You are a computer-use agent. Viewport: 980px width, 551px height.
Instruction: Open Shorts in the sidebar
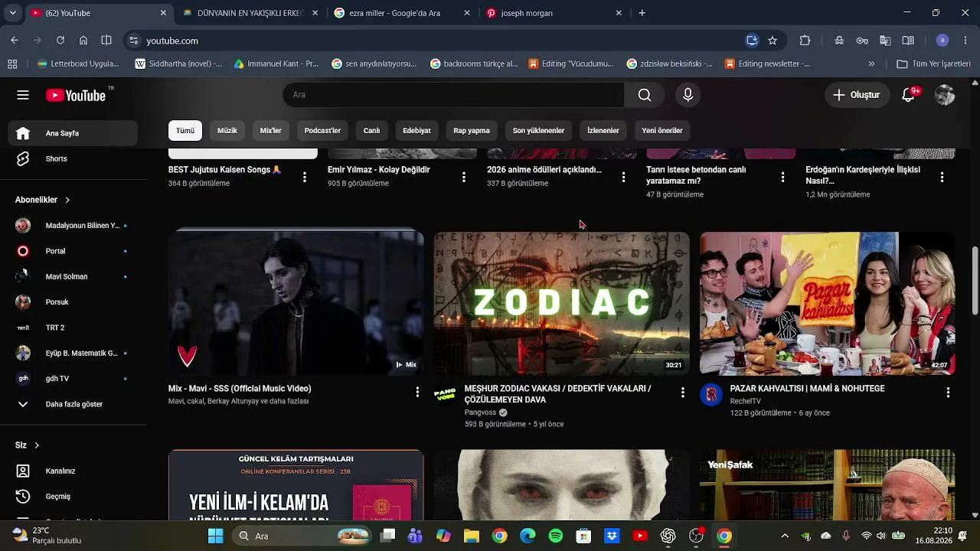[x=73, y=159]
